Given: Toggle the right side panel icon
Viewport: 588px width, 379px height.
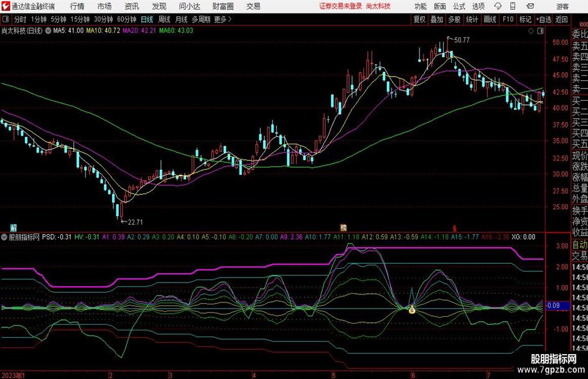Looking at the screenshot, I should (x=540, y=31).
